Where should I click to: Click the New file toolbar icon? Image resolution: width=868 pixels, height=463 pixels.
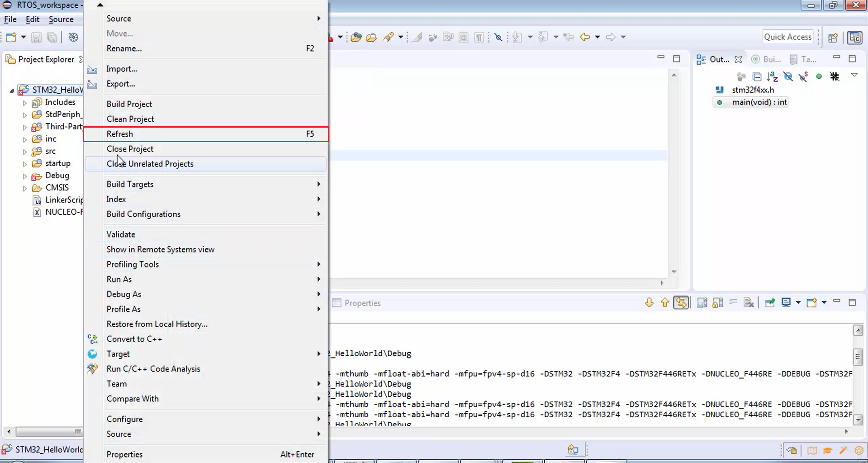[x=11, y=37]
